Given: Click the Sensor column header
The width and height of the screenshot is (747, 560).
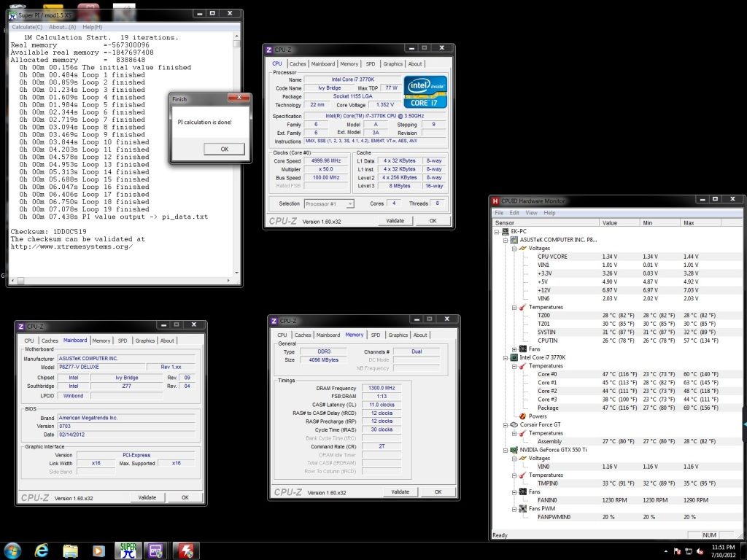Looking at the screenshot, I should 546,223.
